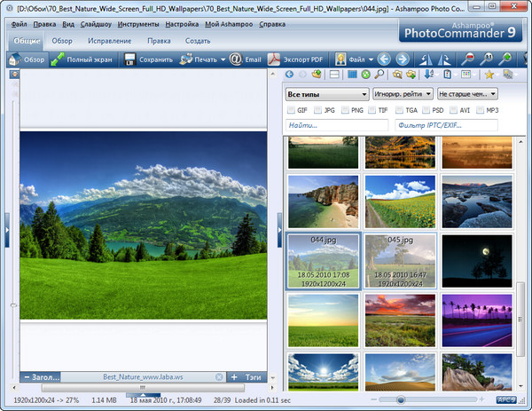Click Export PDF (Экспорт PDF) icon
532x411 pixels.
click(x=276, y=59)
